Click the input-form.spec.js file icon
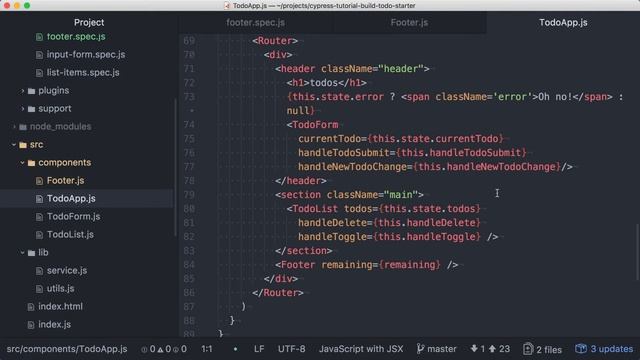640x360 pixels. [39, 55]
